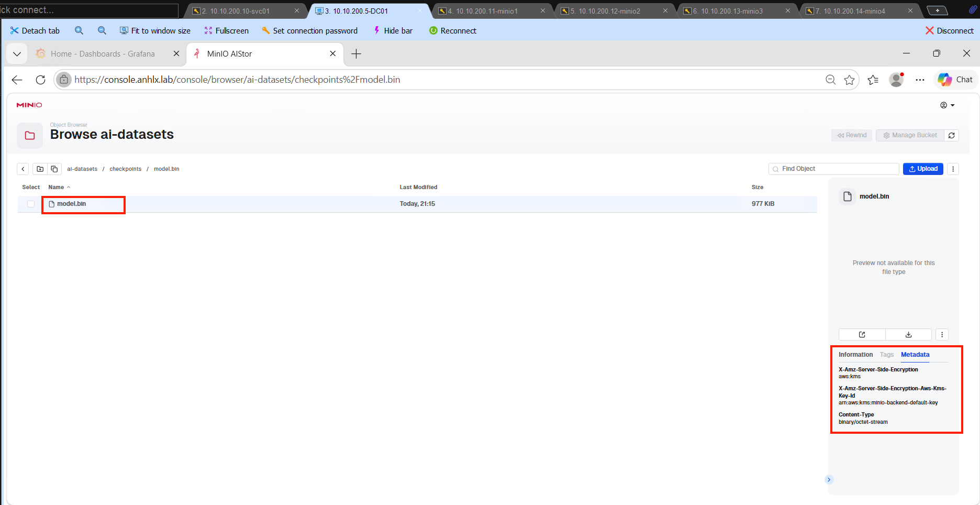Create a new folder path
Screen dimensions: 980x505
tap(40, 169)
